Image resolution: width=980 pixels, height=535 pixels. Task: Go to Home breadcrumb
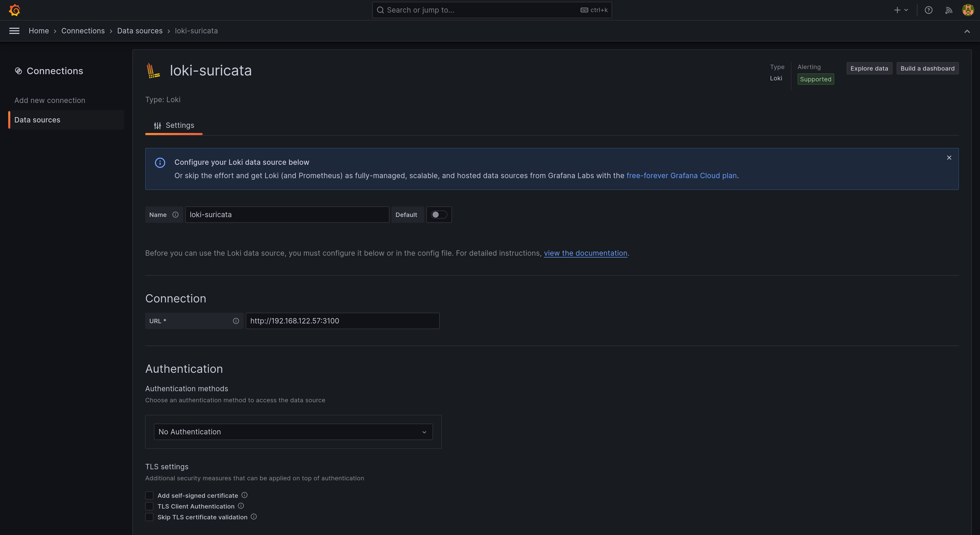tap(39, 31)
